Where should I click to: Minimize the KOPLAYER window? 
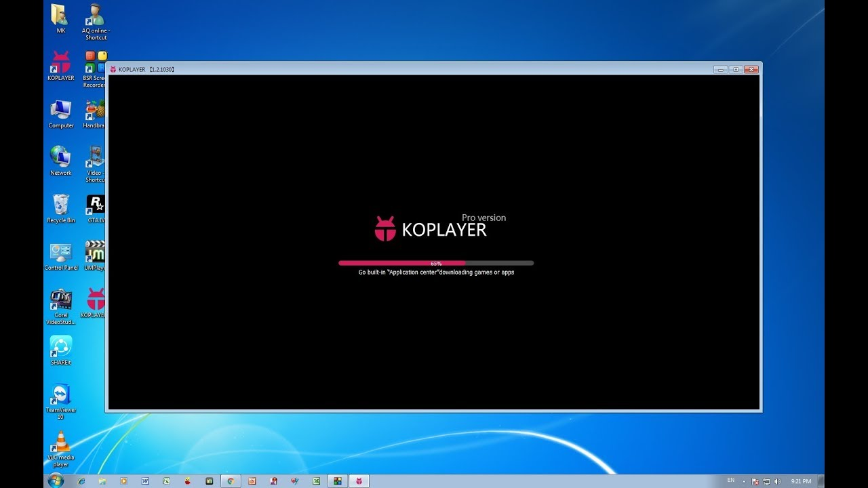(x=720, y=69)
